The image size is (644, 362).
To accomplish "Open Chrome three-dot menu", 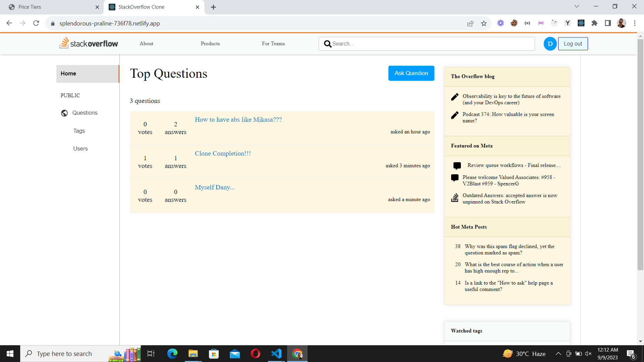I will tap(635, 23).
